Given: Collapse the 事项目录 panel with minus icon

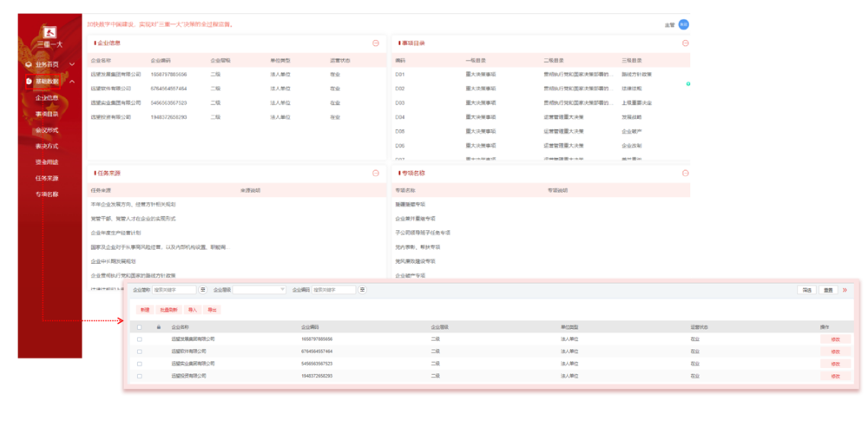Looking at the screenshot, I should point(685,43).
